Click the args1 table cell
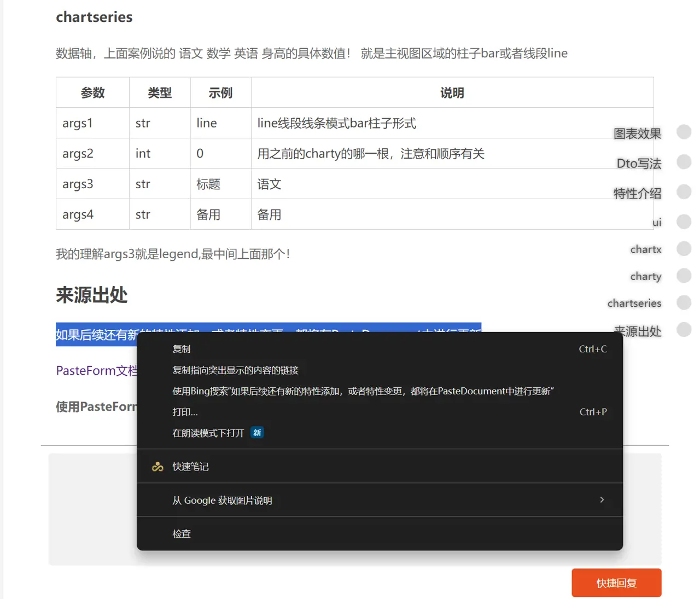This screenshot has width=700, height=599. [92, 123]
